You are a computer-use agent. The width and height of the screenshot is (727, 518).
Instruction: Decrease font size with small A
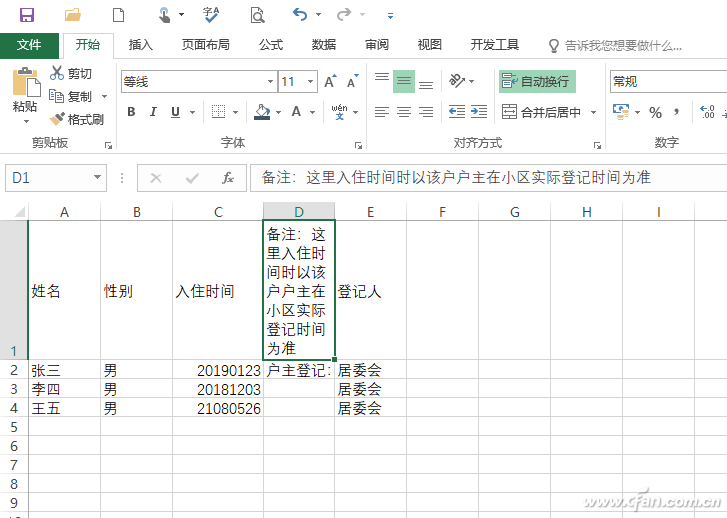(353, 82)
